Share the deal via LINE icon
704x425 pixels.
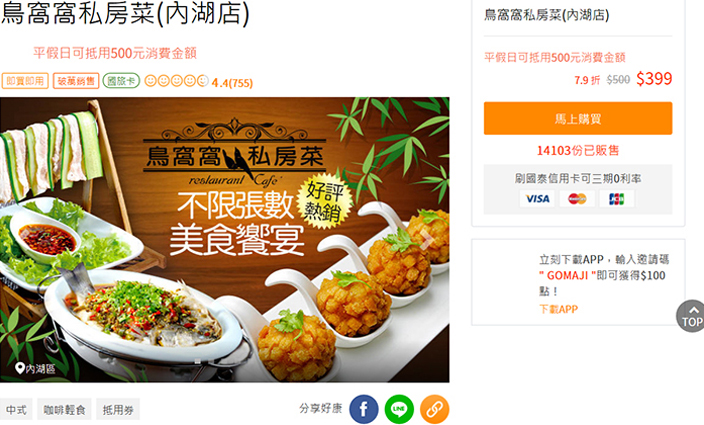click(x=399, y=409)
